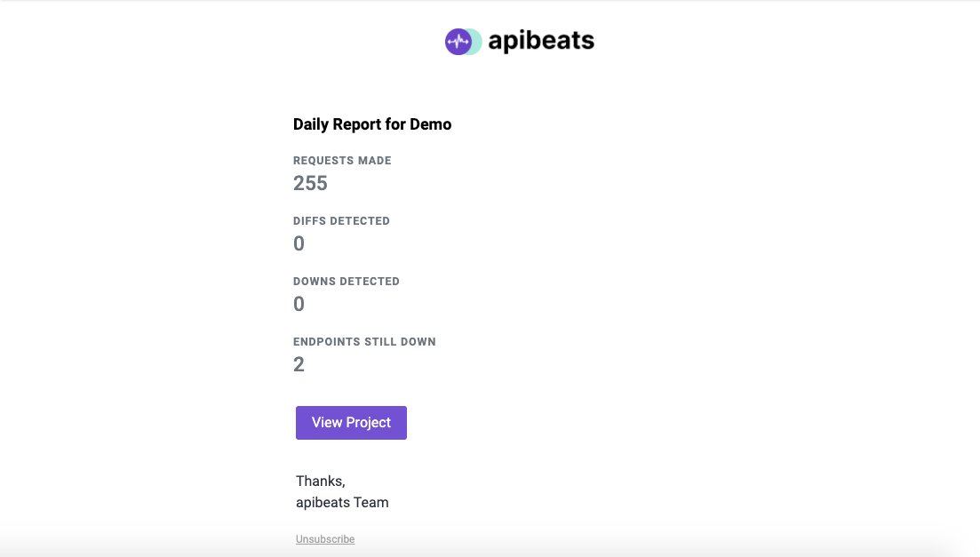This screenshot has height=557, width=980.
Task: Select the REQUESTS MADE label
Action: pyautogui.click(x=342, y=161)
